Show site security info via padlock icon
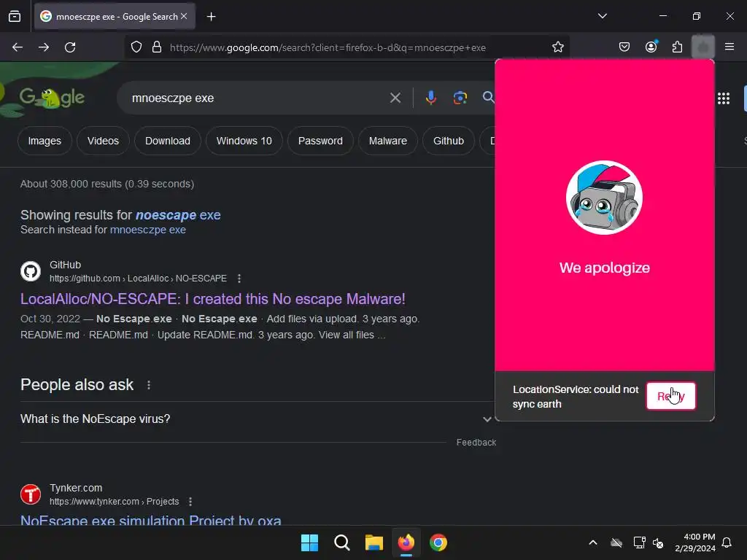Screen dimensions: 747x560 pyautogui.click(x=156, y=47)
